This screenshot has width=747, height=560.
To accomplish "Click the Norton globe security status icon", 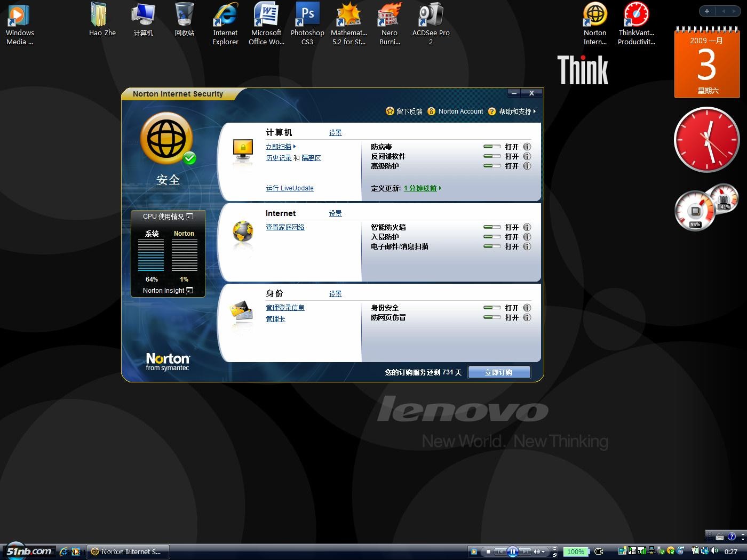I will click(x=167, y=139).
